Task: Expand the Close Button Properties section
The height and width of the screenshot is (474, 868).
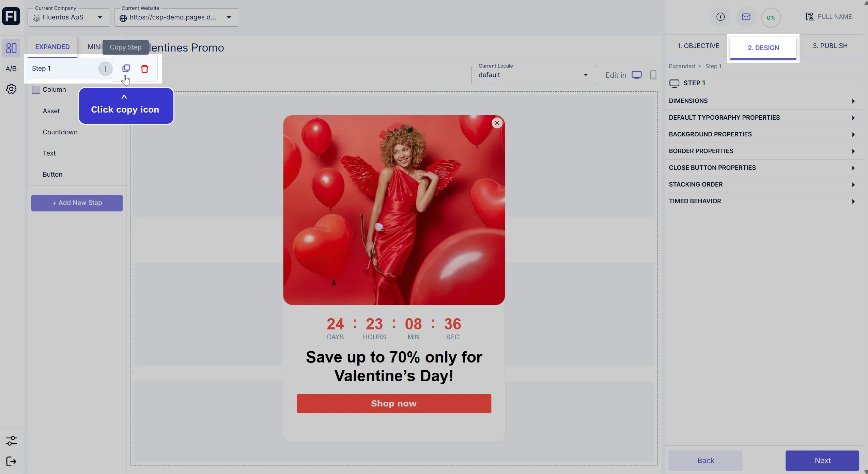Action: 762,168
